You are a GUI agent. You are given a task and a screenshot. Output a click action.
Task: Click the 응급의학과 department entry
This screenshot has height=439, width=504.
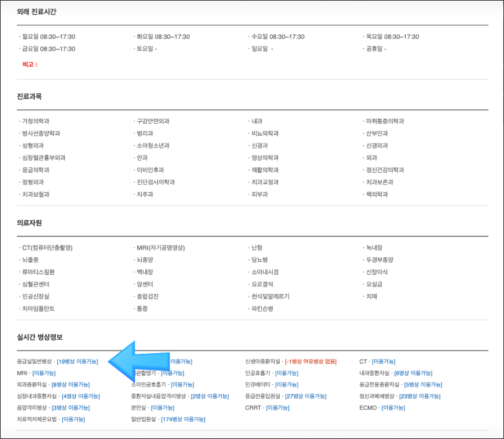pyautogui.click(x=35, y=170)
